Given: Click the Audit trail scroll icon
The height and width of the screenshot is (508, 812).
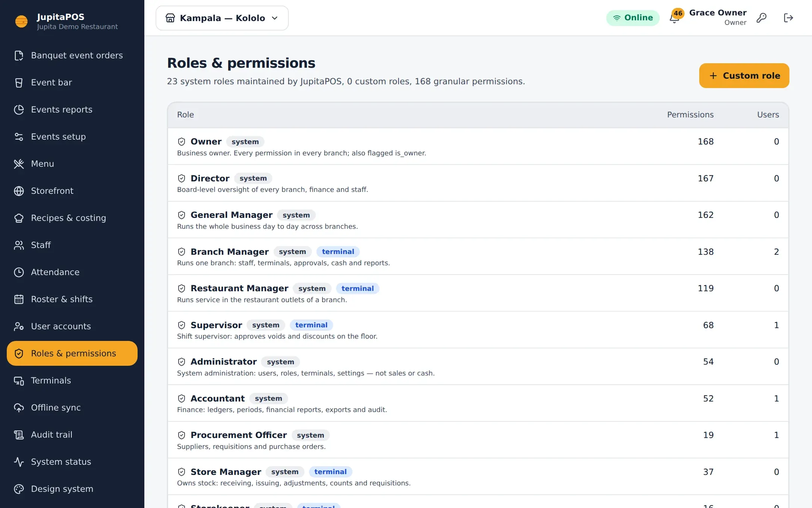Looking at the screenshot, I should click(19, 435).
